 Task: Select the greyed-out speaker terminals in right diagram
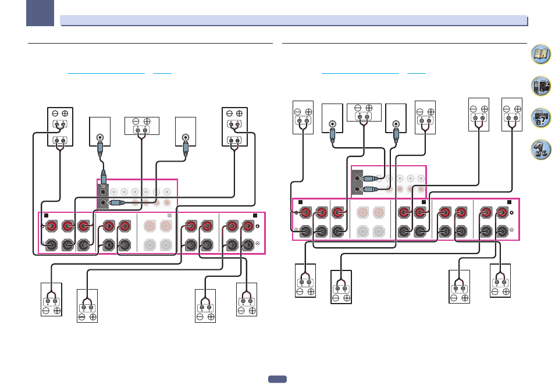click(370, 222)
